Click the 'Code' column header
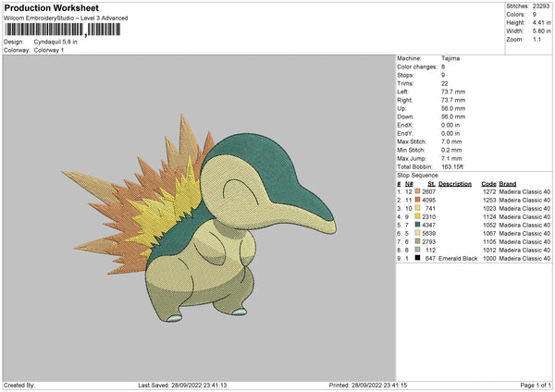Screen dimensions: 555x392 pyautogui.click(x=488, y=184)
